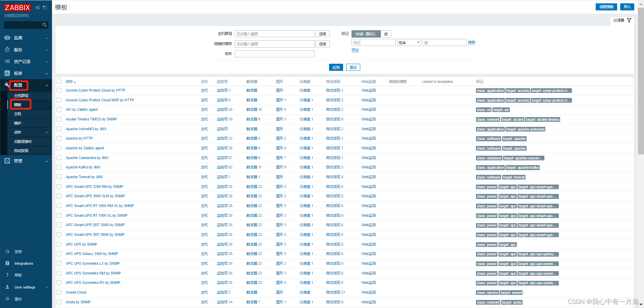This screenshot has width=644, height=308.
Task: Focus the 标记 name field
Action: [x=374, y=43]
